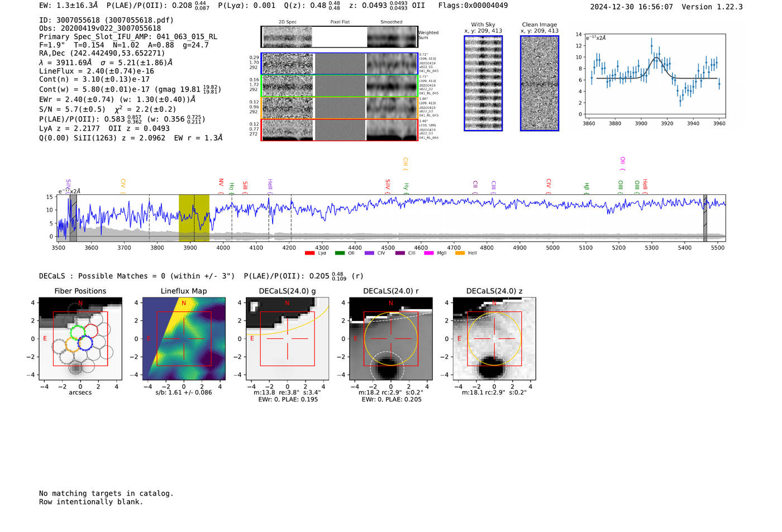This screenshot has height=532, width=782.
Task: Open the red-bordered 2D fiber spectrum row
Action: [x=340, y=130]
